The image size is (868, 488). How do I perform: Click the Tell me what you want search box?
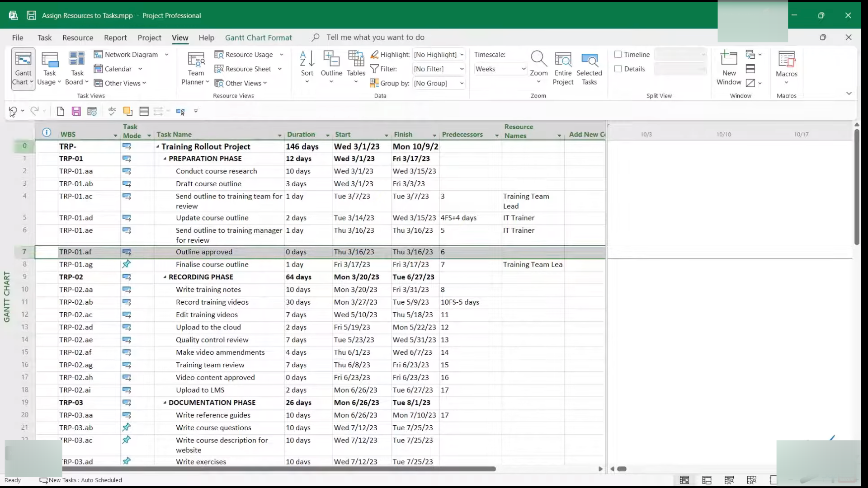point(375,38)
